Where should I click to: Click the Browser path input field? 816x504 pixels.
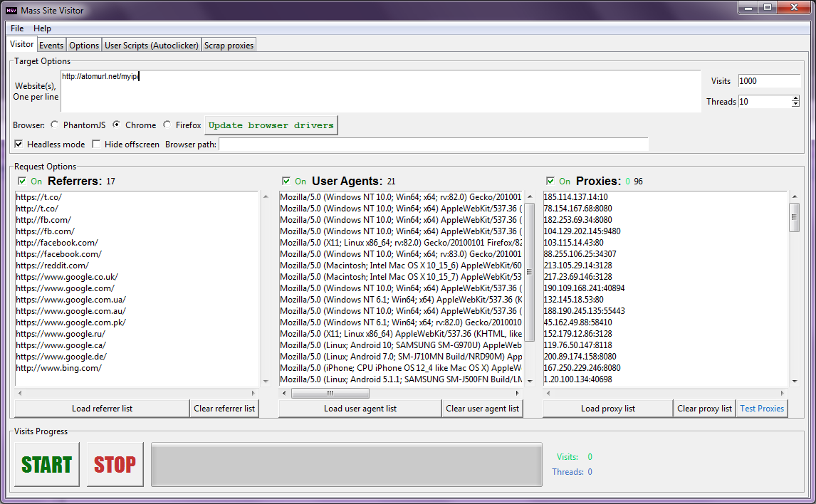tap(433, 145)
